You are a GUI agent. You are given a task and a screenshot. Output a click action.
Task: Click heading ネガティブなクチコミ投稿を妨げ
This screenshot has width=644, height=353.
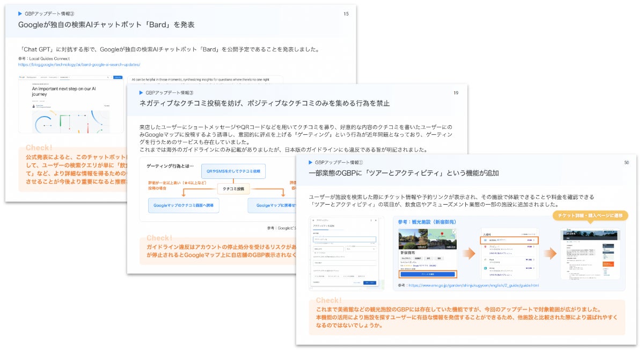[x=264, y=104]
